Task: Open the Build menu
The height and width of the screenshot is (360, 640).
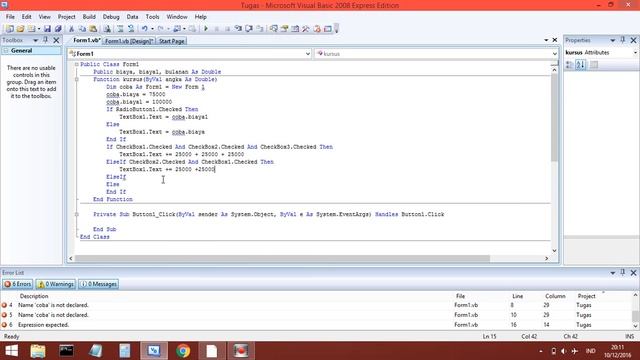Action: click(x=89, y=17)
